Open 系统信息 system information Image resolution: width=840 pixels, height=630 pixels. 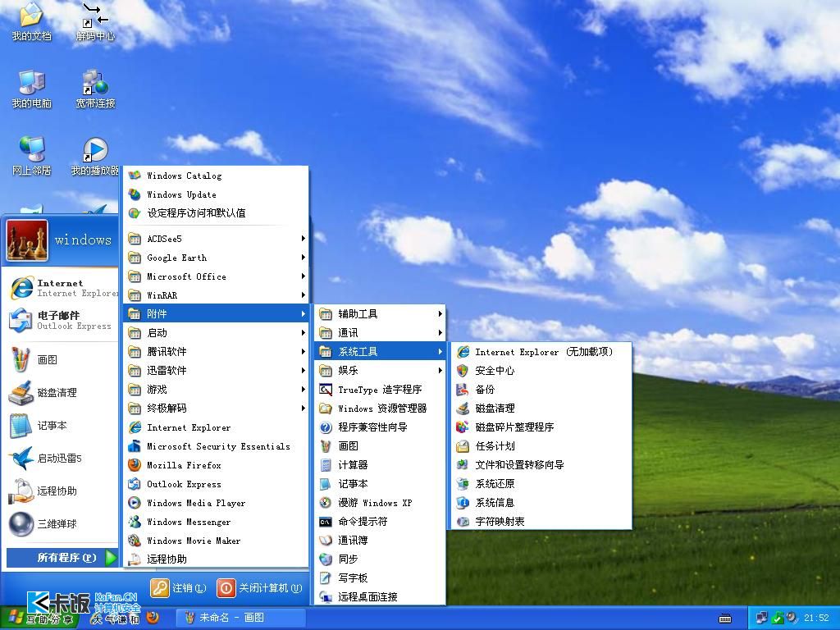541,503
